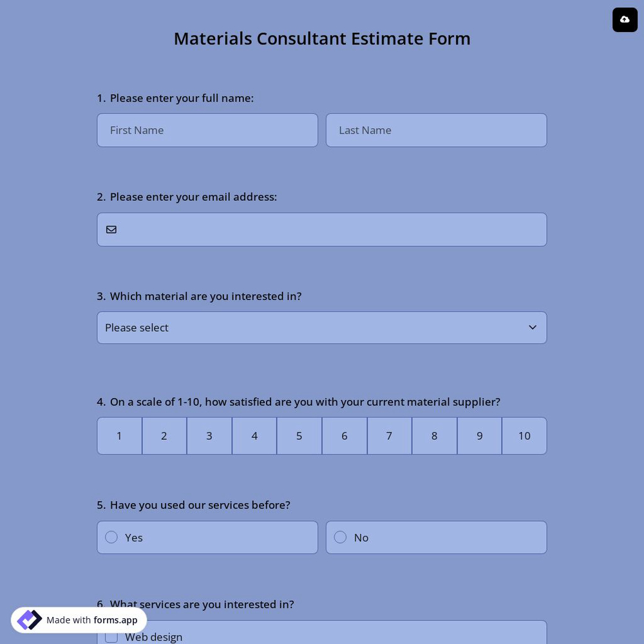This screenshot has width=644, height=644.
Task: Select No for previous service use
Action: tap(340, 537)
